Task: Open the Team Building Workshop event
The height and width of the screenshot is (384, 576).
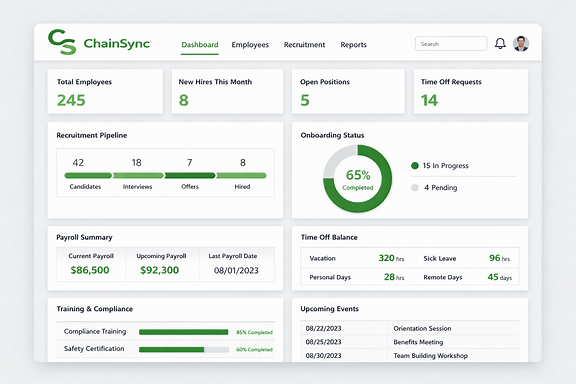Action: click(x=431, y=356)
